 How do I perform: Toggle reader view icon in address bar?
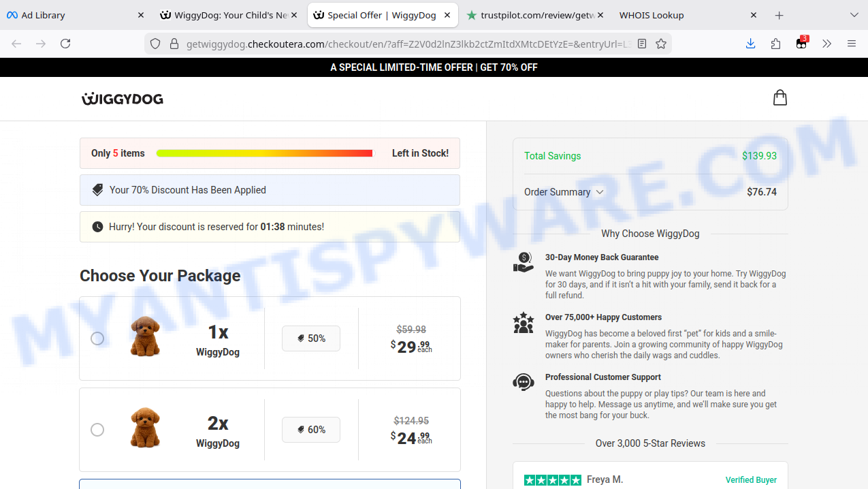(x=641, y=44)
